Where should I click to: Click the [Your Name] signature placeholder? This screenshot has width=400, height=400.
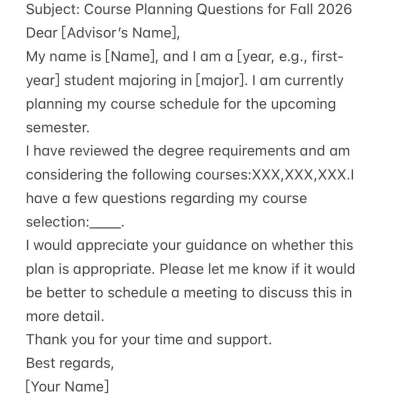tap(67, 387)
